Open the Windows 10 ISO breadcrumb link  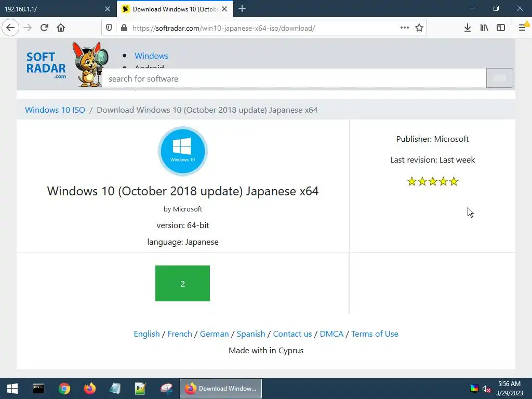coord(55,110)
